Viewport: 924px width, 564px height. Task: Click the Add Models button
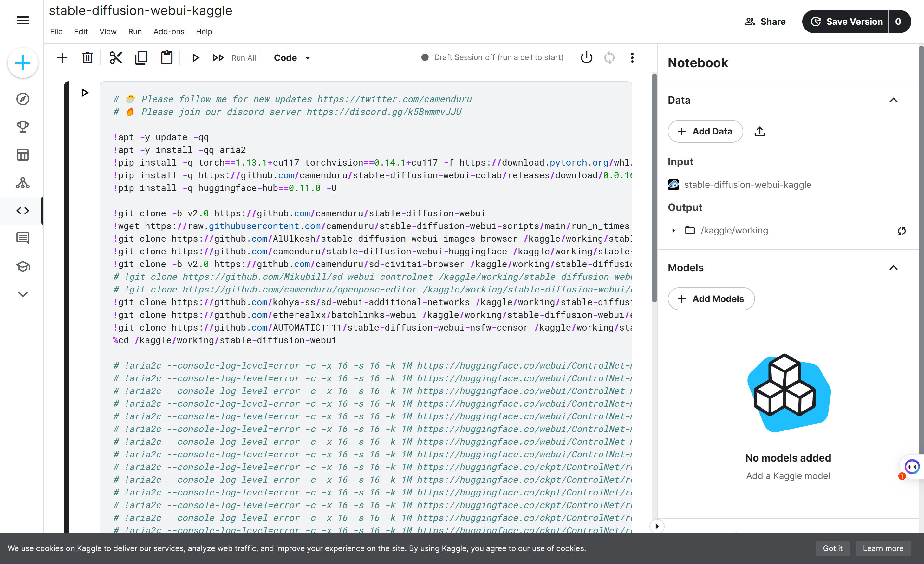click(x=711, y=299)
